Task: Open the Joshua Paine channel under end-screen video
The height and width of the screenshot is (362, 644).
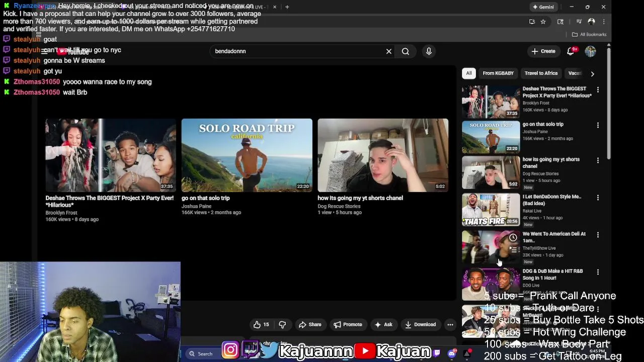Action: coord(196,206)
